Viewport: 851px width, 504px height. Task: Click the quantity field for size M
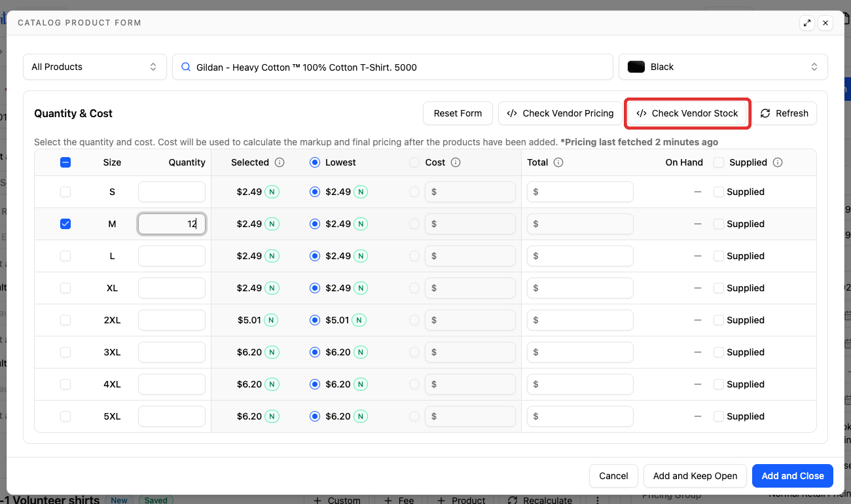172,224
